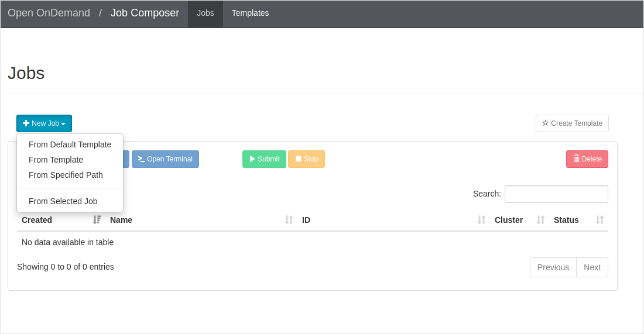Submit the selected job

(x=264, y=159)
